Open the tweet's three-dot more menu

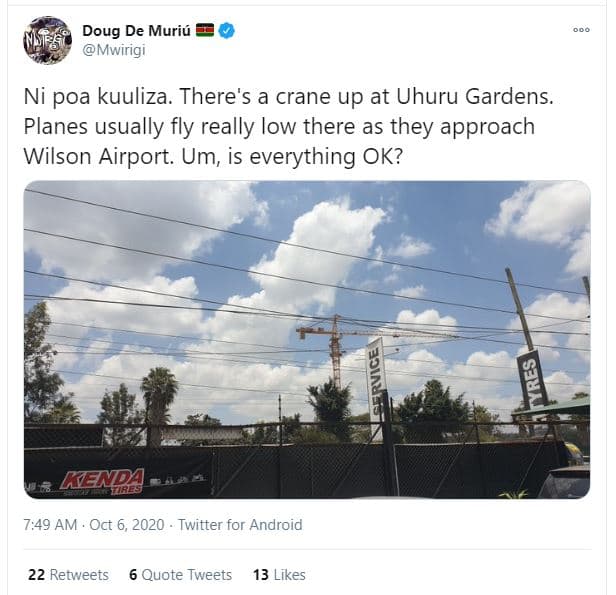[x=581, y=30]
